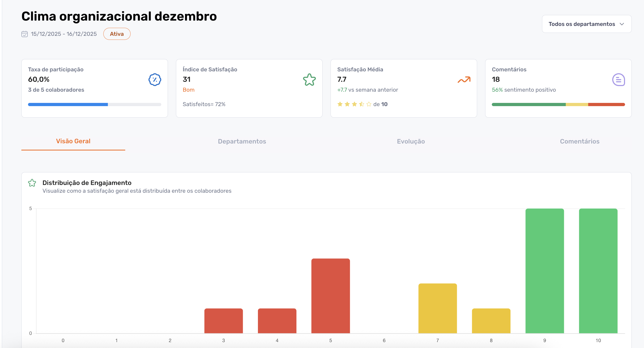Click the green segment of the sentiment bar
This screenshot has width=644, height=348.
(529, 104)
